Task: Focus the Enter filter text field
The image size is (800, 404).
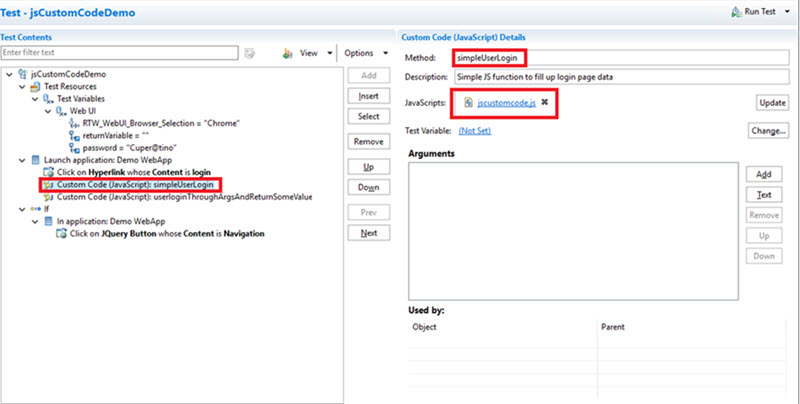Action: pos(120,53)
